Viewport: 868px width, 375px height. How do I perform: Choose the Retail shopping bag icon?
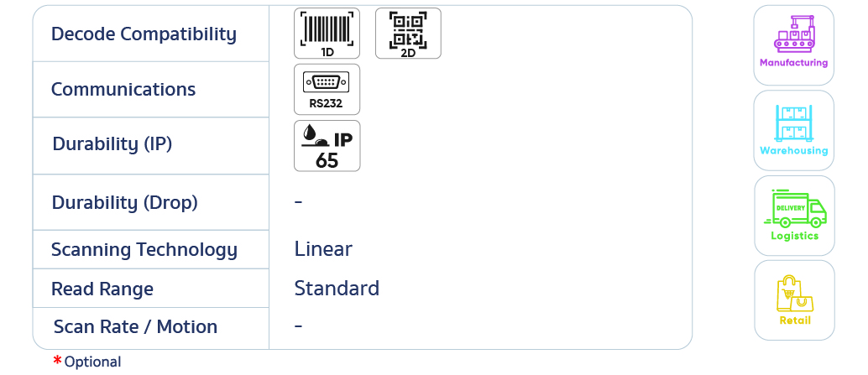point(794,299)
